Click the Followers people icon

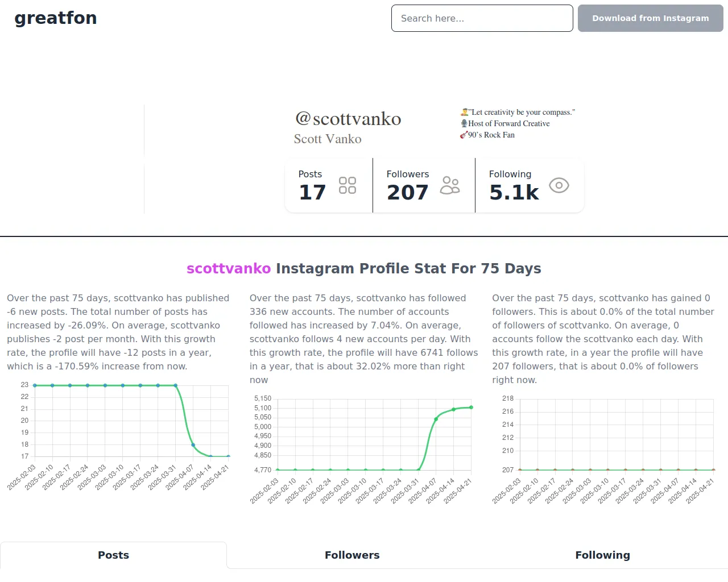click(x=450, y=185)
